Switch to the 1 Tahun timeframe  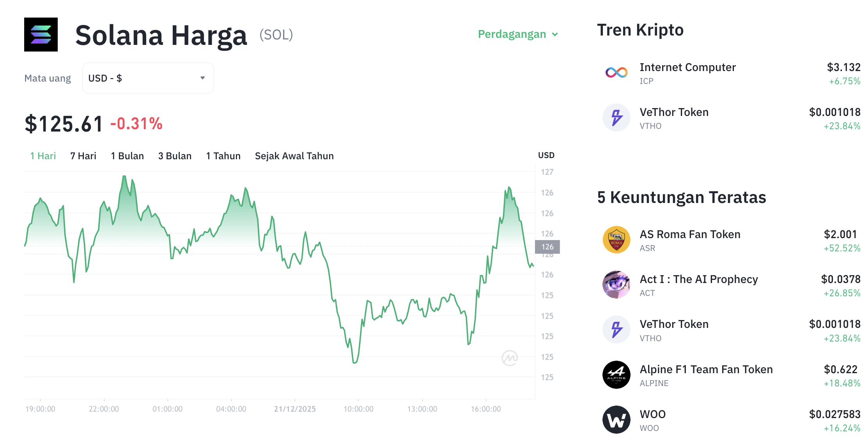click(223, 156)
